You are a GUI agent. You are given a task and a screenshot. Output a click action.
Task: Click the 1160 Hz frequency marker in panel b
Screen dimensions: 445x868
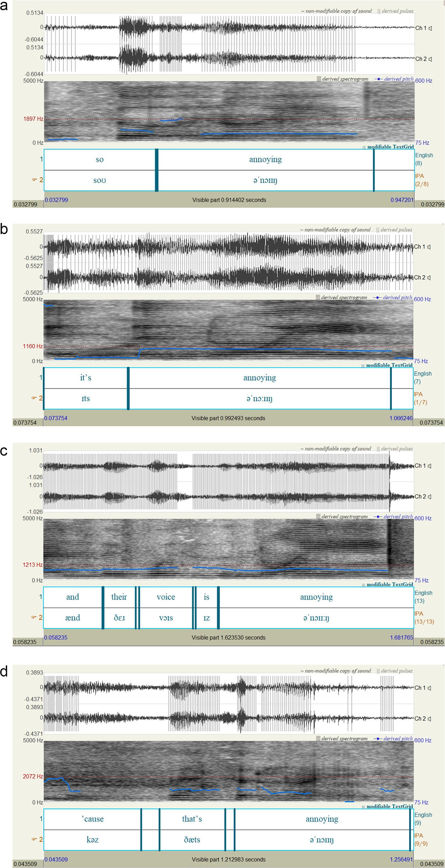pyautogui.click(x=33, y=346)
